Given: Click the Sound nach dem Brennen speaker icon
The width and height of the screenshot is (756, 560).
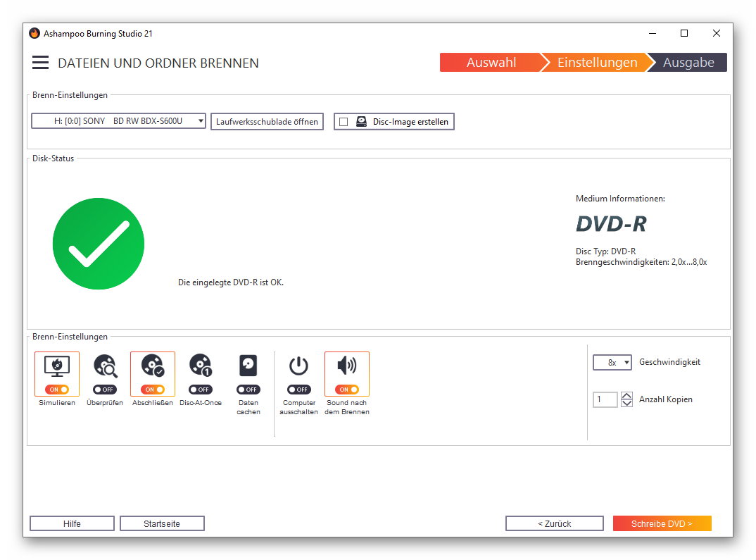Looking at the screenshot, I should [x=346, y=366].
